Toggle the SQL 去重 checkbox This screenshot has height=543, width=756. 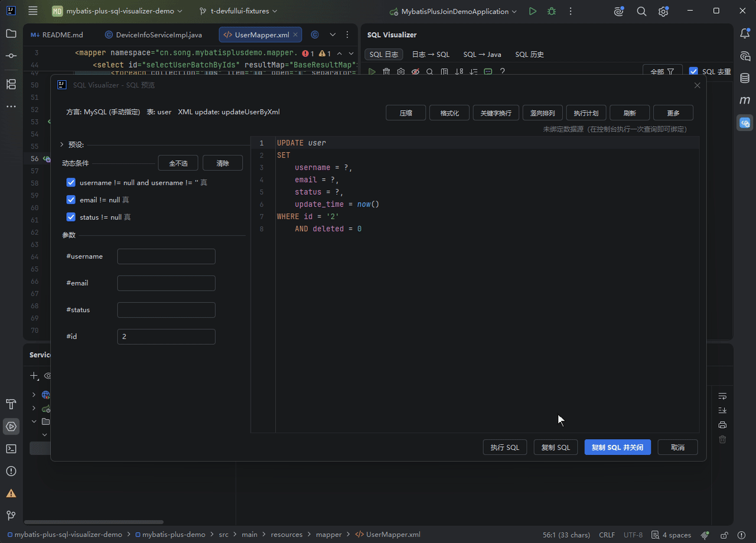click(693, 71)
